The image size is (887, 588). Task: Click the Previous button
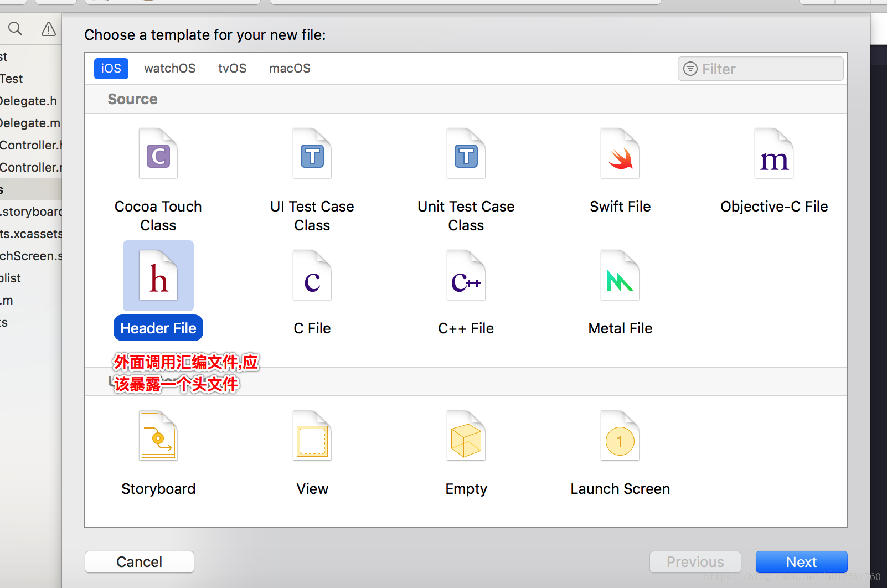coord(695,562)
